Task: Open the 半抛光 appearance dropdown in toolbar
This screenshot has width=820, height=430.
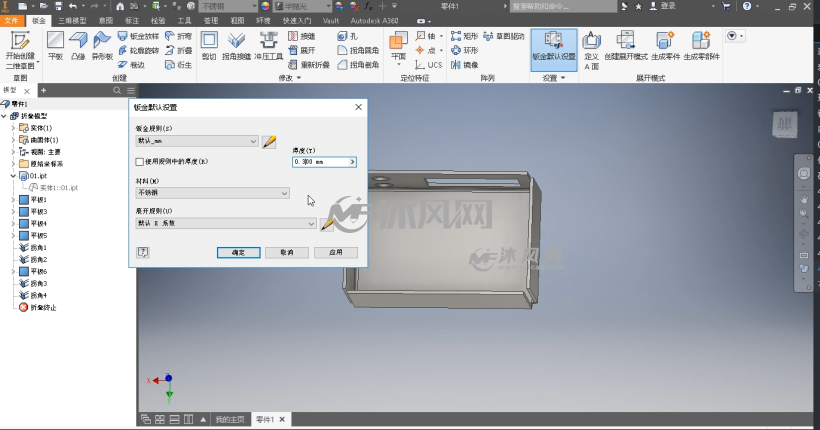Action: click(x=304, y=6)
